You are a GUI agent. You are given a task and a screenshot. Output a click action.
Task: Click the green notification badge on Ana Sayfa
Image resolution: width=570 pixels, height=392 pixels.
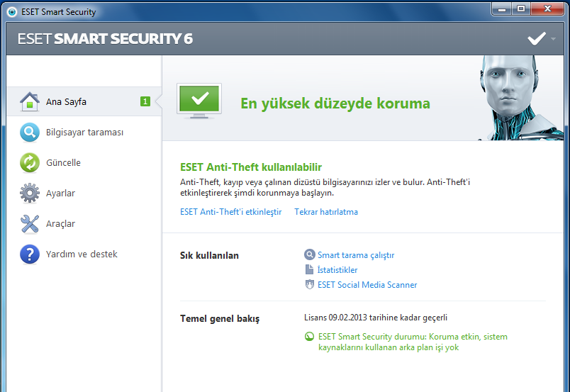click(x=145, y=101)
